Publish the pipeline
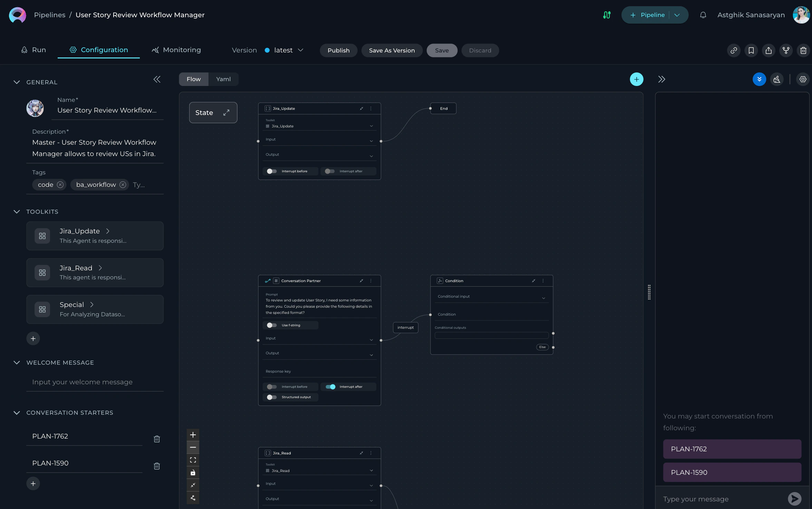Viewport: 812px width, 509px height. pyautogui.click(x=338, y=50)
